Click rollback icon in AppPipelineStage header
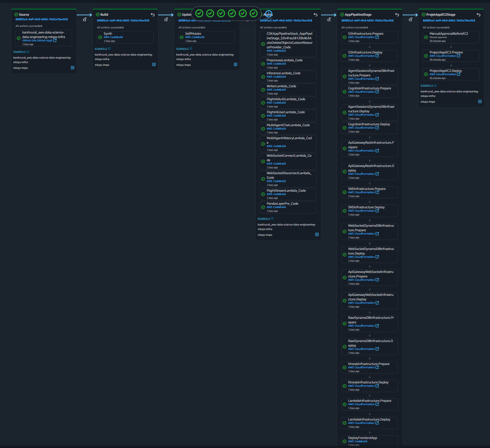The image size is (490, 448). pyautogui.click(x=397, y=14)
